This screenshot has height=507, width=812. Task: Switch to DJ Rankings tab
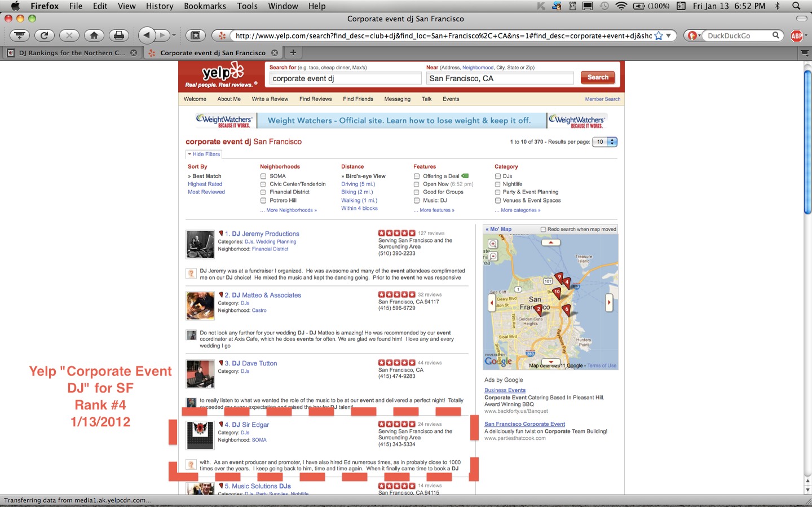tap(72, 52)
